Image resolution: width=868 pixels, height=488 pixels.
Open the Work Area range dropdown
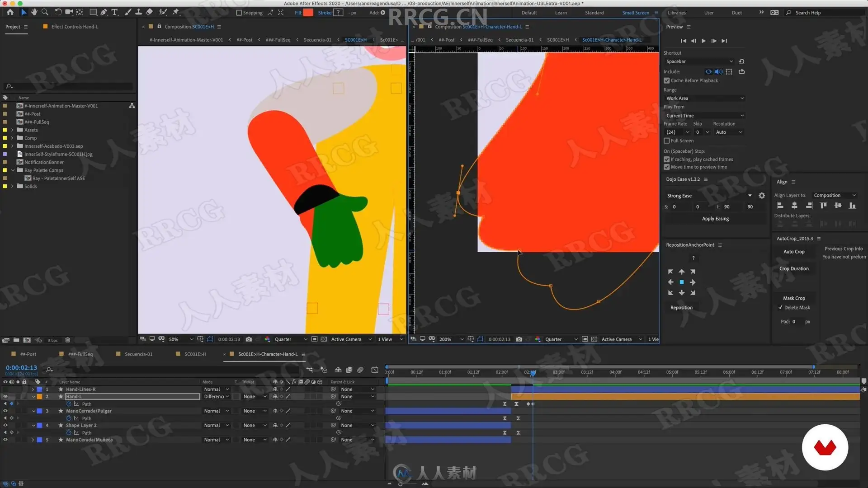coord(704,98)
